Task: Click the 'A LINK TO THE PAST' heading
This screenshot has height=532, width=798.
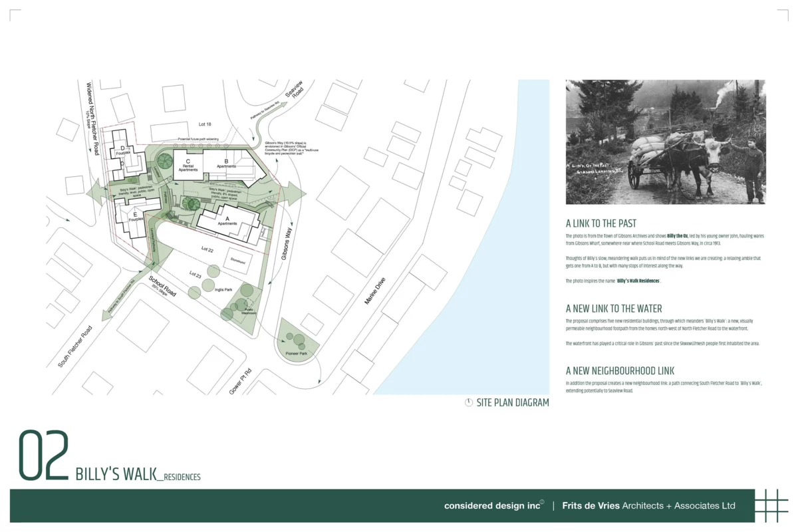Action: pyautogui.click(x=601, y=223)
